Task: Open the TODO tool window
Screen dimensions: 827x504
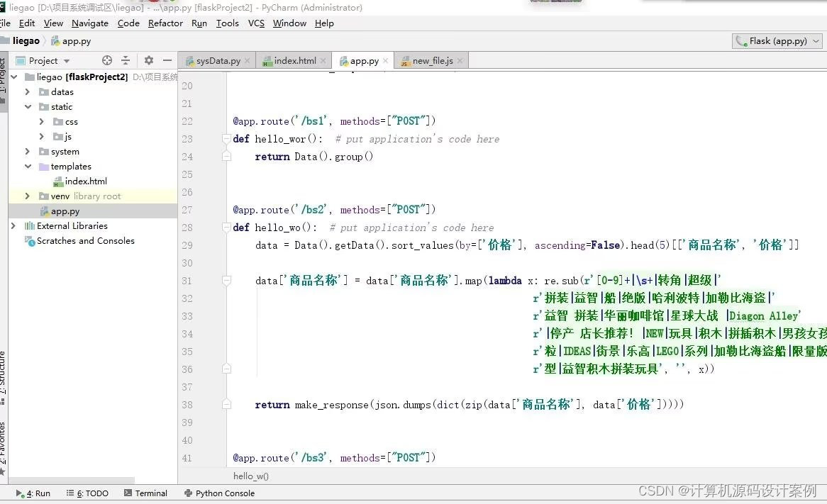Action: click(x=87, y=493)
